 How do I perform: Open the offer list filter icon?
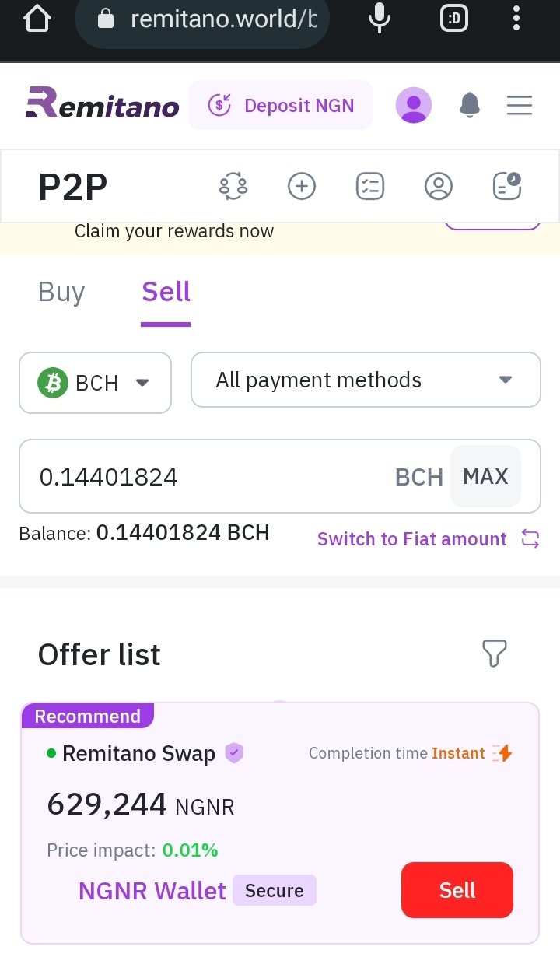(x=495, y=654)
